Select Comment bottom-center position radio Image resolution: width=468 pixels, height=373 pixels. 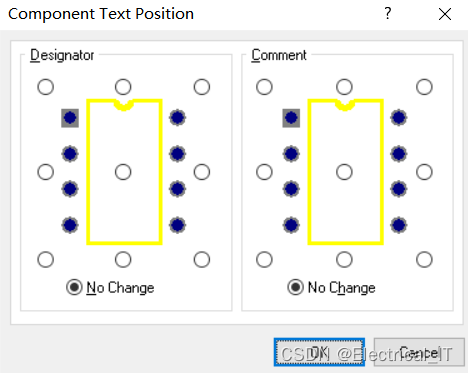click(344, 259)
